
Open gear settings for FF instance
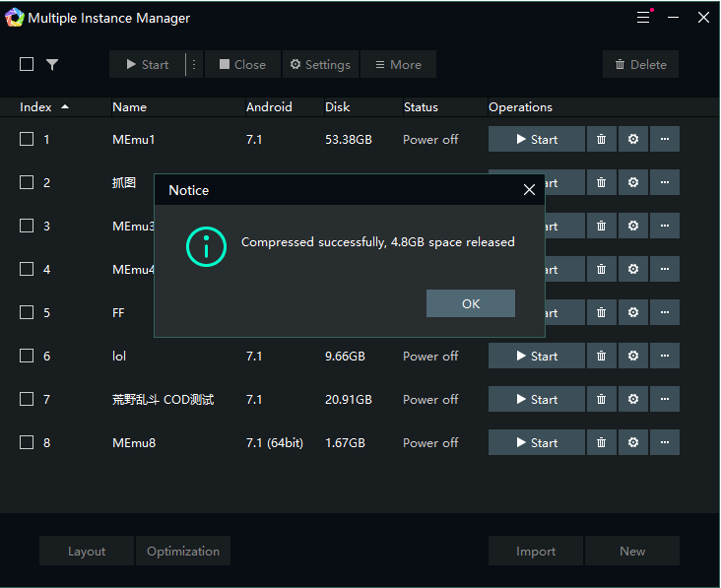[632, 313]
